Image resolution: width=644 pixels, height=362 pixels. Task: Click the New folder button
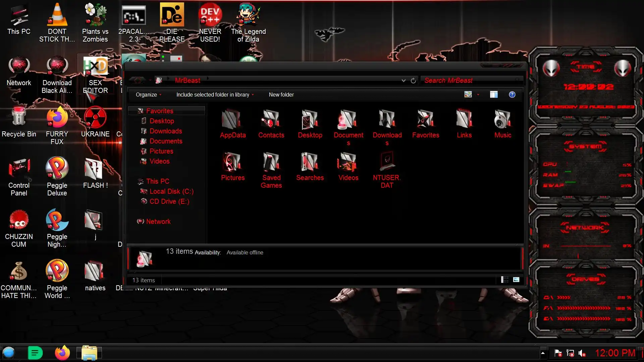coord(281,95)
